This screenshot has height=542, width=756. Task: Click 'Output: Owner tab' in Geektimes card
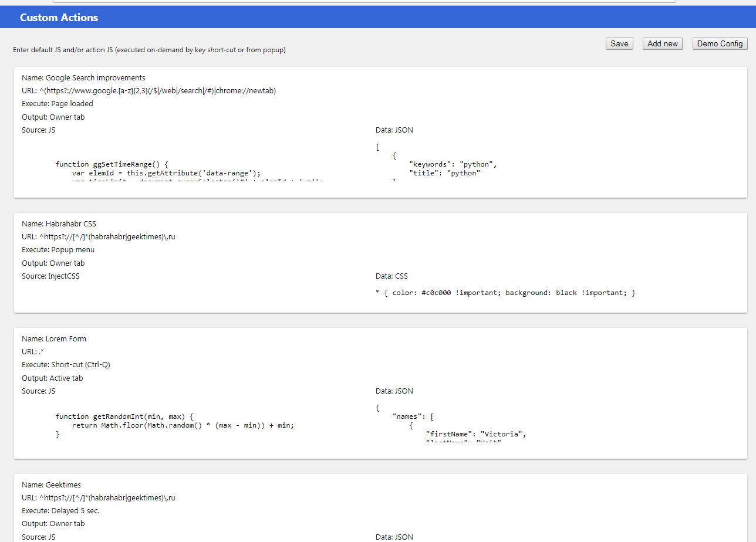point(53,524)
